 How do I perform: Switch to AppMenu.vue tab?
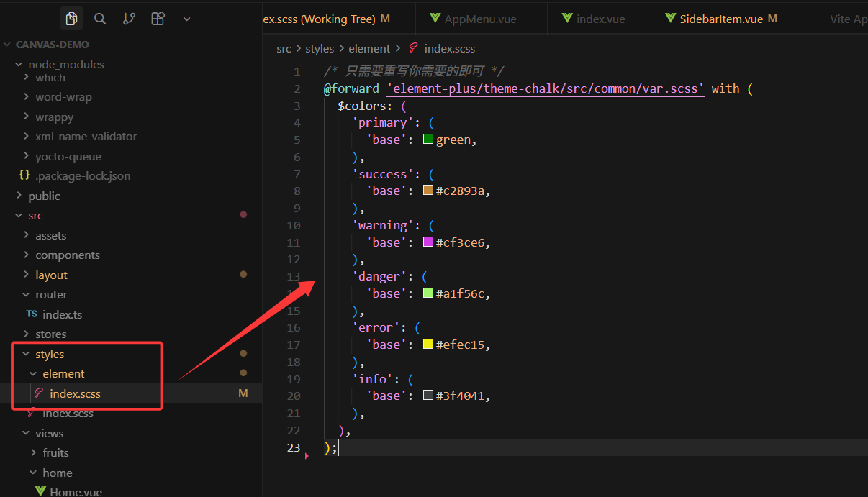(x=481, y=19)
